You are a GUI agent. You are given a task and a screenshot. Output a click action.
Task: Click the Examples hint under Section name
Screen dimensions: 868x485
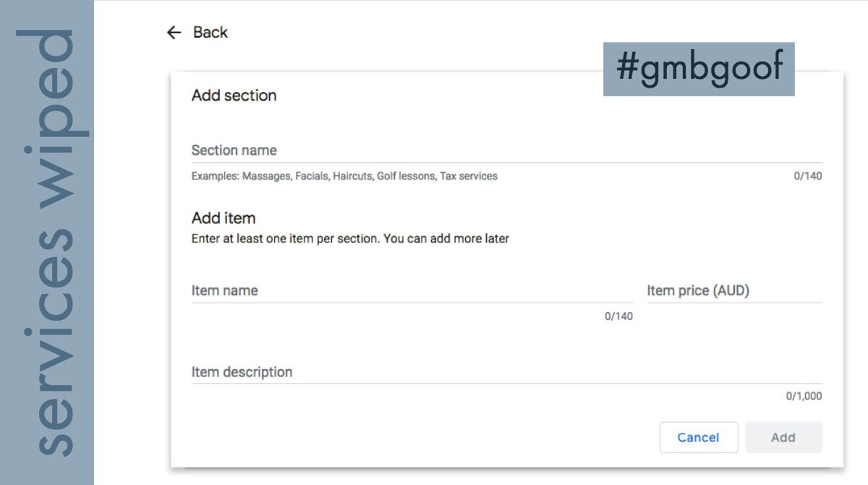(x=344, y=176)
